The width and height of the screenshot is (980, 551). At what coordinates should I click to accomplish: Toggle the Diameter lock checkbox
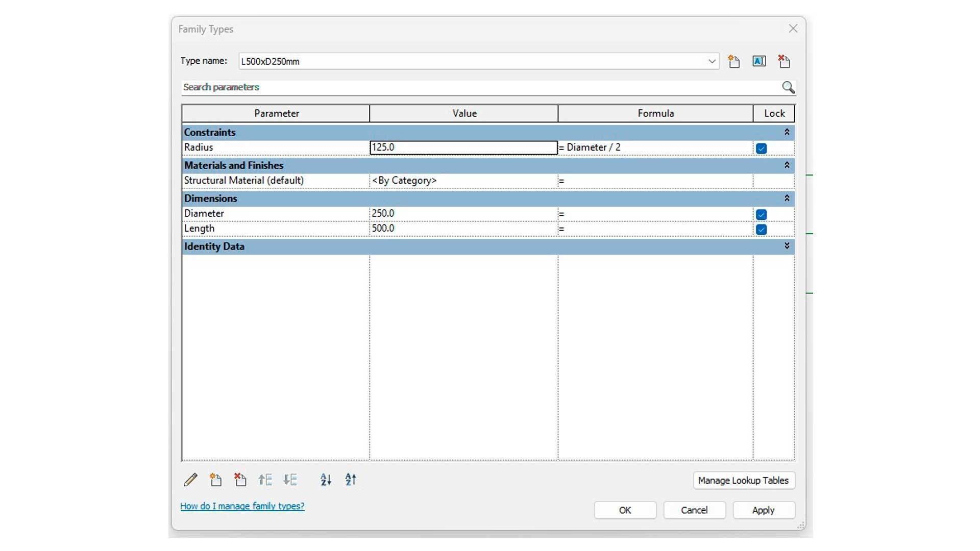pos(761,214)
